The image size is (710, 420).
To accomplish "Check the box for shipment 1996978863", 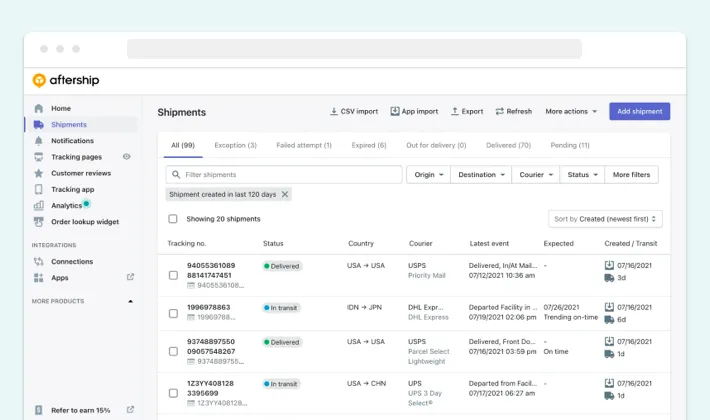I will point(173,313).
